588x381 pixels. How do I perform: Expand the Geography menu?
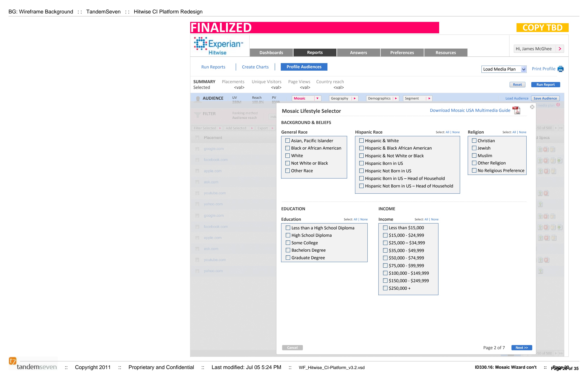(343, 98)
